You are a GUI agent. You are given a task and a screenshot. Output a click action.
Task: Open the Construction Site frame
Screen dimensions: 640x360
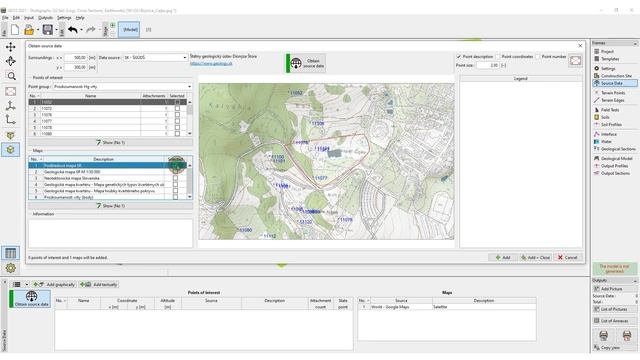coord(616,76)
